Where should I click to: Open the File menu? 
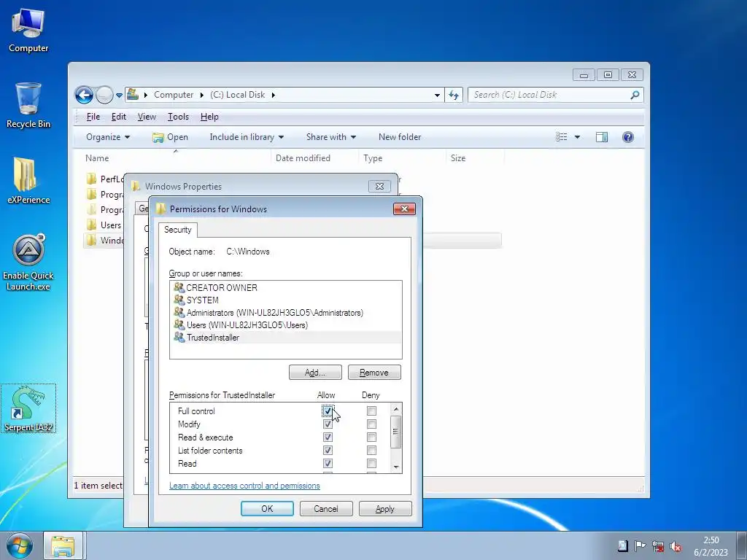tap(93, 117)
